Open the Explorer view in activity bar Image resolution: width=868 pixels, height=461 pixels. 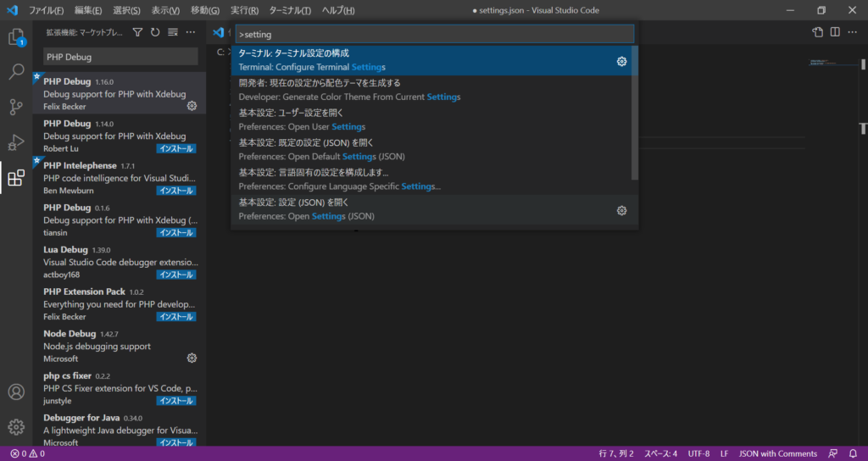(x=16, y=37)
